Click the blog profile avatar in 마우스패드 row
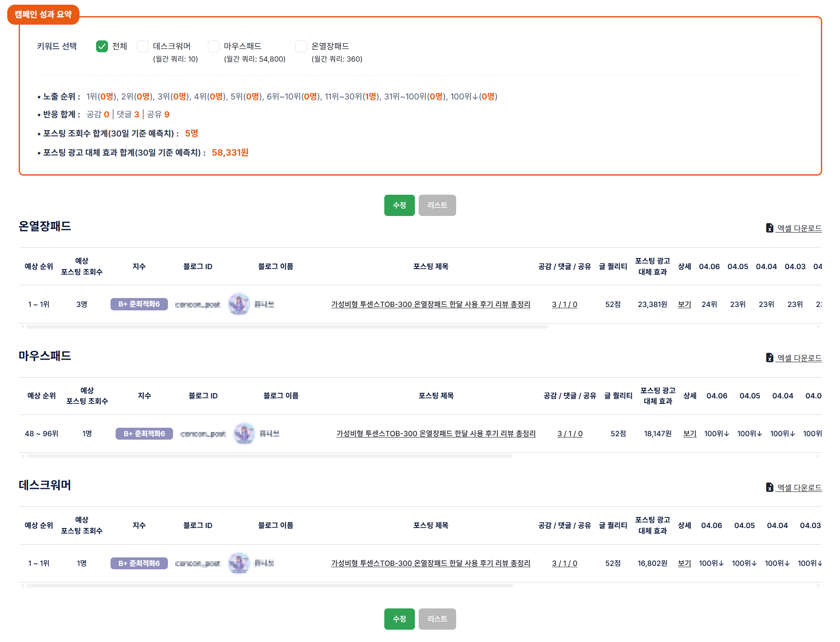Viewport: 840px width, 642px height. [x=244, y=434]
